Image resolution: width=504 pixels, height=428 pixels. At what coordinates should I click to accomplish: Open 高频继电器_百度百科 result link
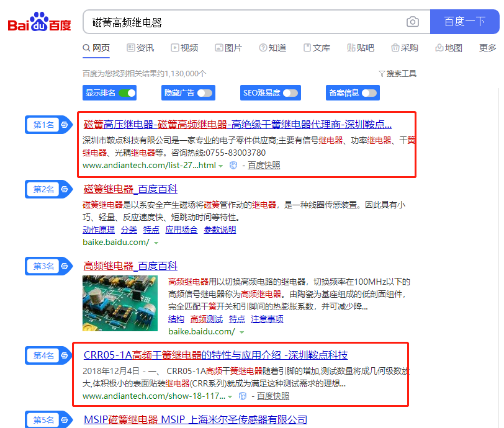(130, 265)
